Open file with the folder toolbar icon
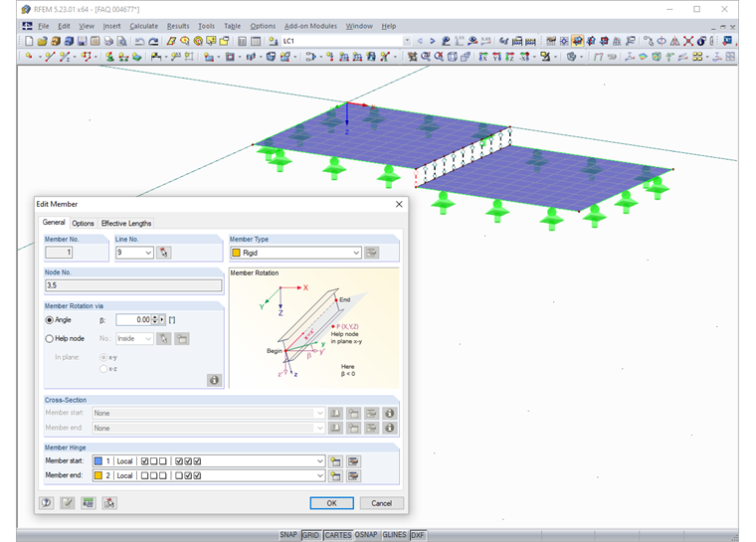Image resolution: width=756 pixels, height=542 pixels. [42, 41]
